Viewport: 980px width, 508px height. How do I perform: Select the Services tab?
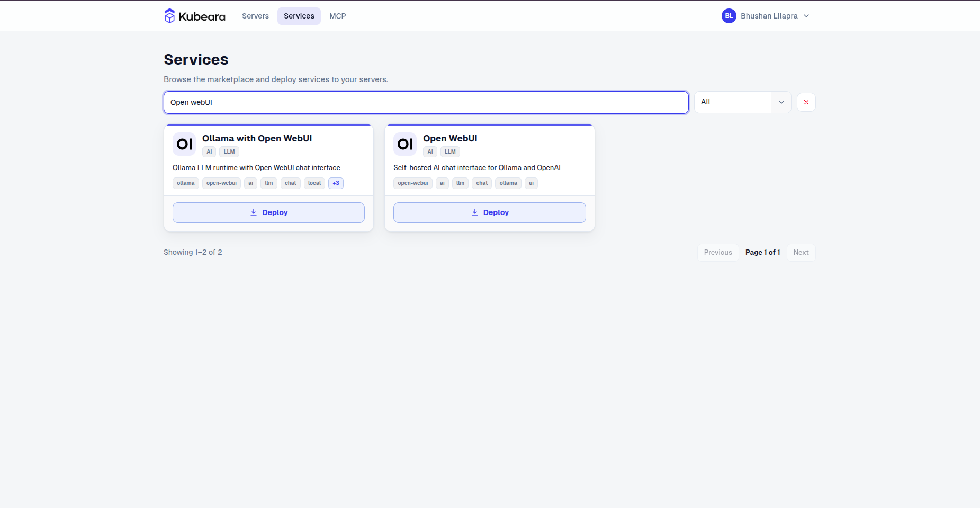point(299,16)
